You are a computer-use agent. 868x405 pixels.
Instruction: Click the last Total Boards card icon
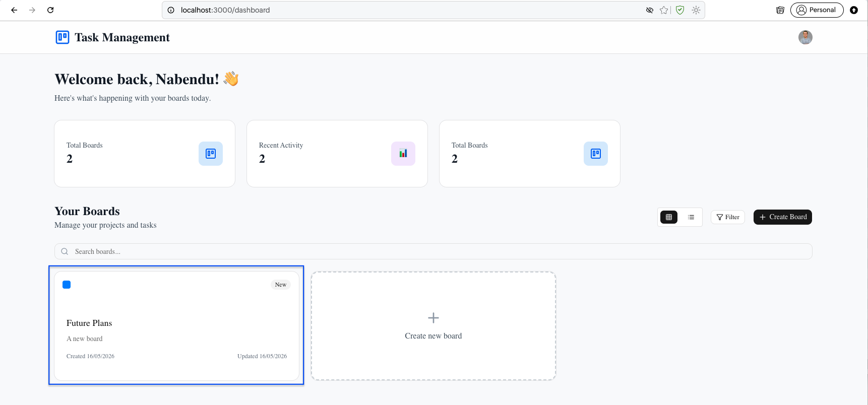(596, 154)
